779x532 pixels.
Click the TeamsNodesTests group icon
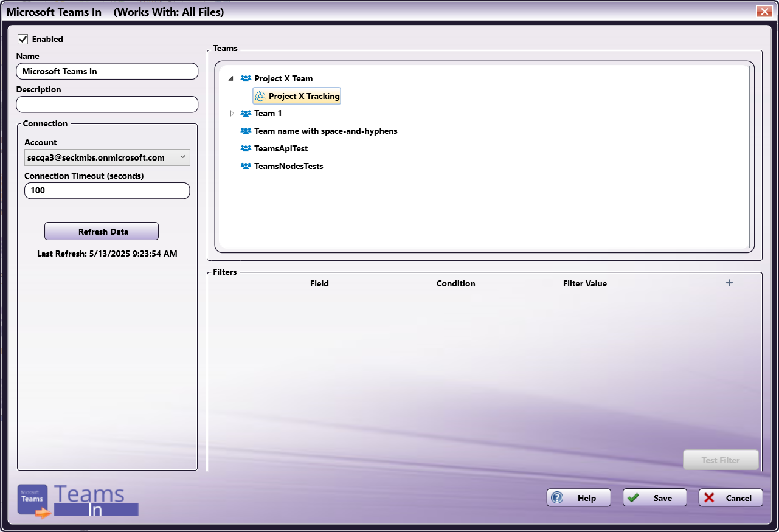coord(246,166)
